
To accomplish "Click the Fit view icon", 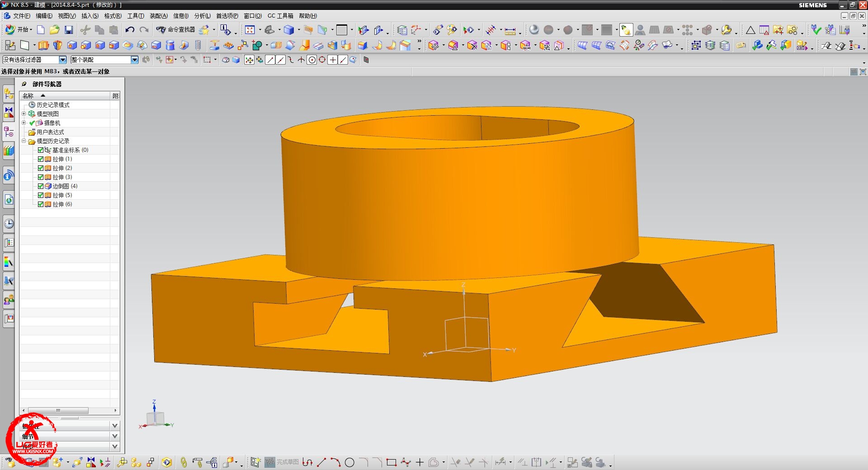I will [x=250, y=30].
